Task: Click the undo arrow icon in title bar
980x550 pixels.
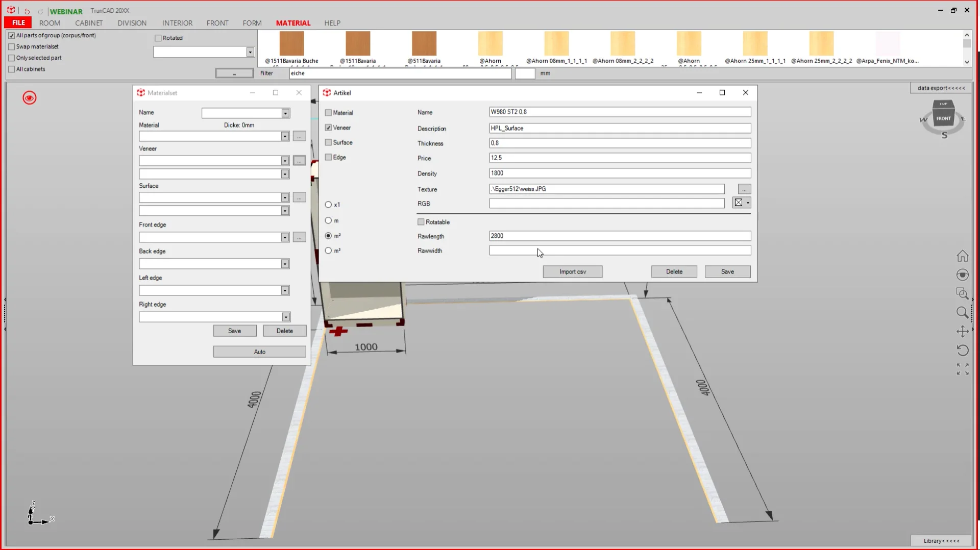Action: [28, 11]
